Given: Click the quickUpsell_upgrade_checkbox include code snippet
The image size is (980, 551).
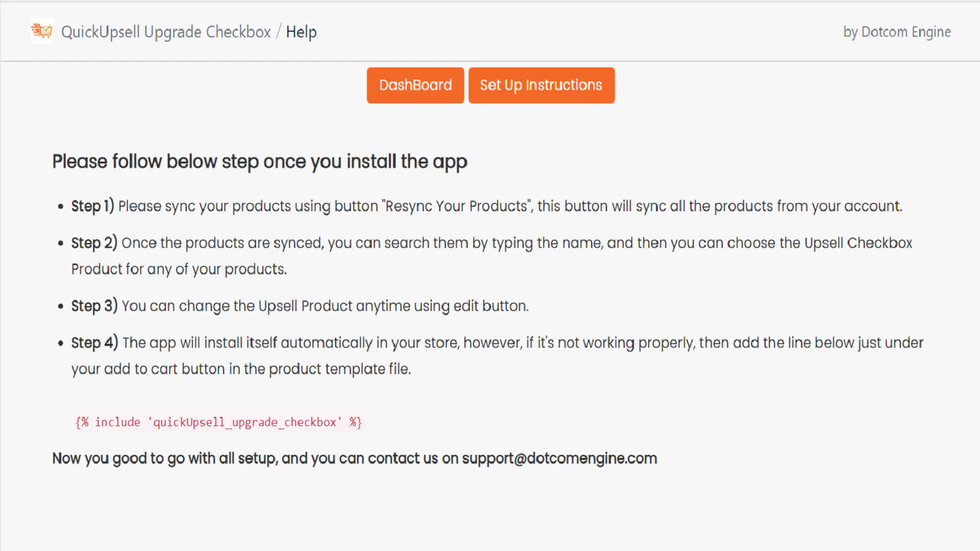Looking at the screenshot, I should pos(219,422).
